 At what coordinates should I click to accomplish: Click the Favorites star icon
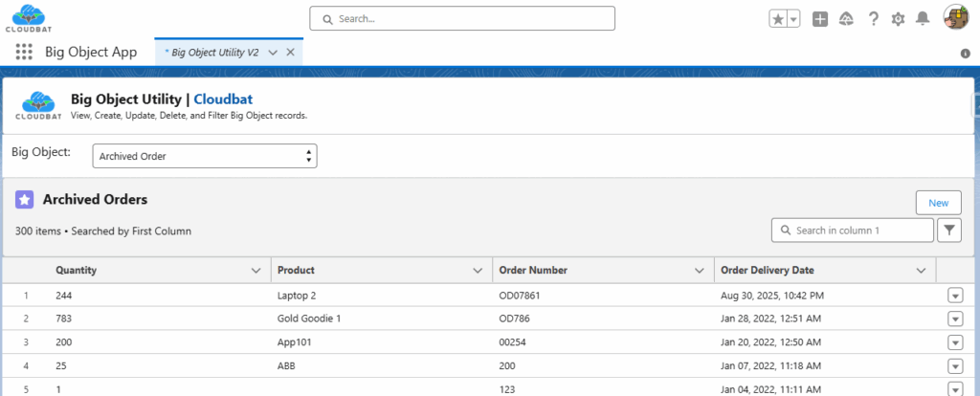point(778,19)
